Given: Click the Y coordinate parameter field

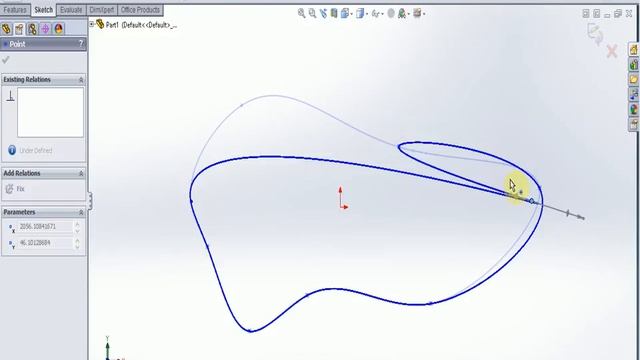Looking at the screenshot, I should click(45, 243).
